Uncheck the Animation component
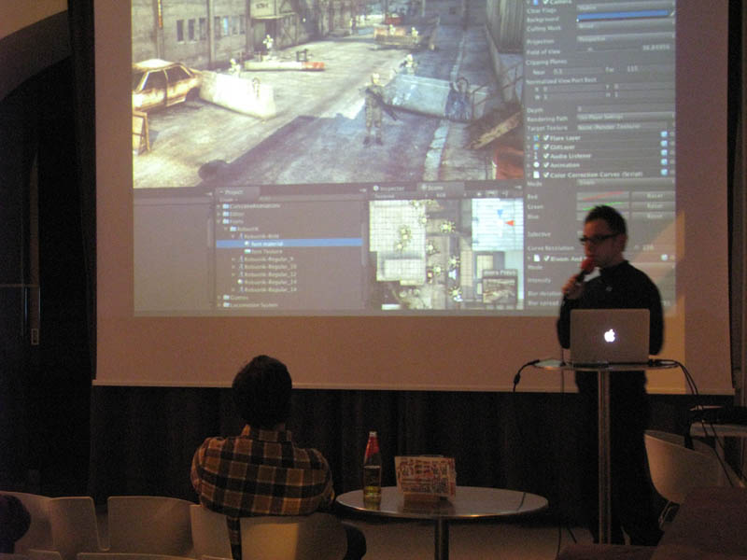 coord(546,165)
